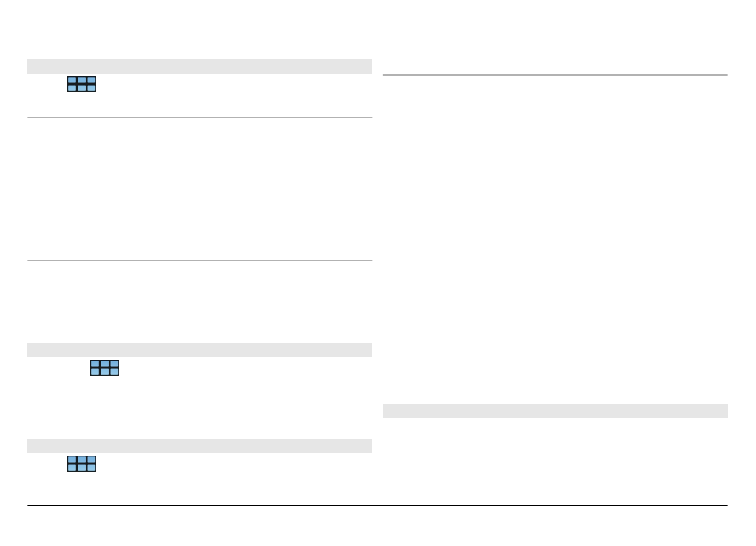Screen dimensions: 756x546
Task: Select the center-top cell of the middle grid icon
Action: pos(105,364)
